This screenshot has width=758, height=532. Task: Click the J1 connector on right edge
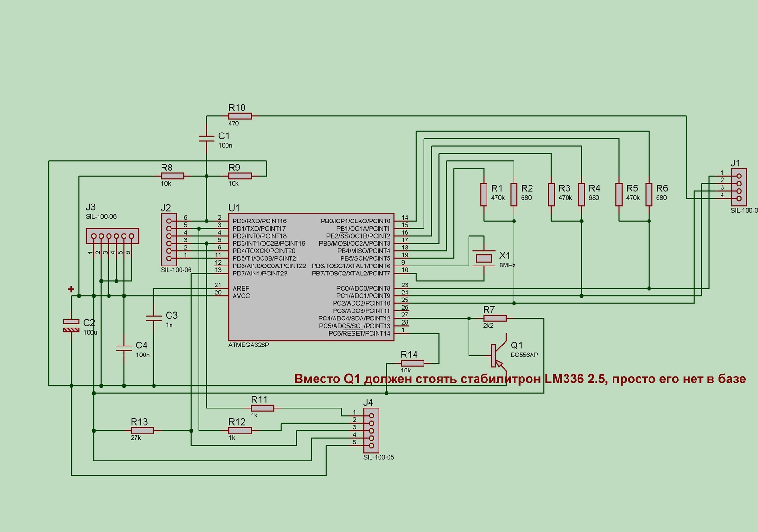coord(739,187)
